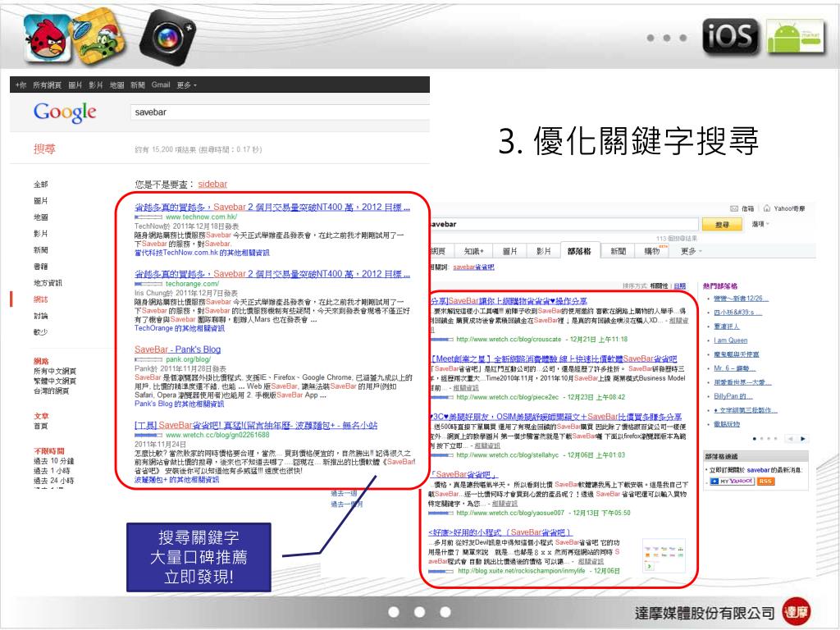
Task: Open I am Queen in popular blogs
Action: coord(730,340)
